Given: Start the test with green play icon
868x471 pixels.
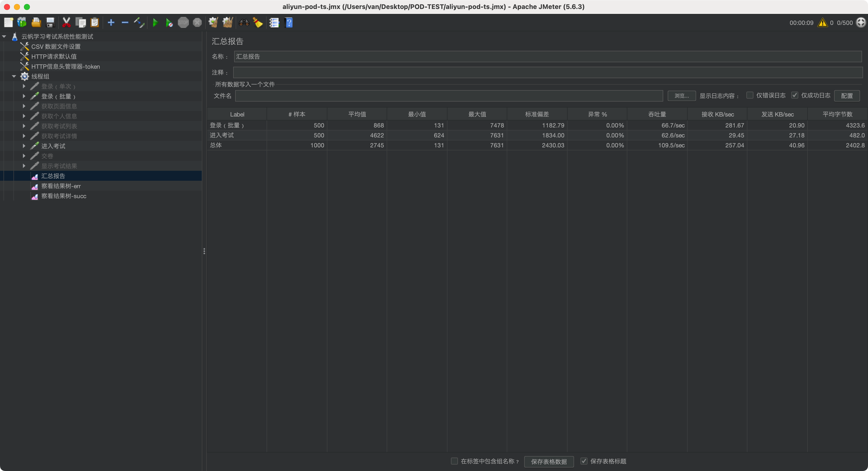Looking at the screenshot, I should pos(155,23).
